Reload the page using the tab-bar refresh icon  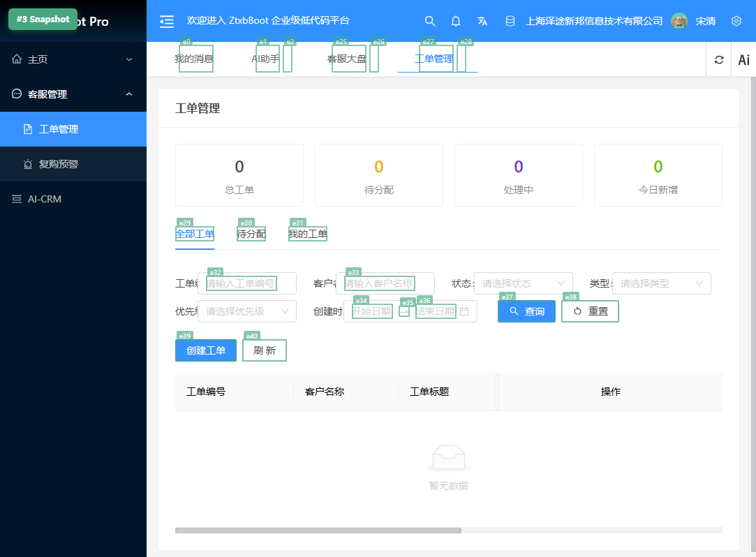[719, 59]
